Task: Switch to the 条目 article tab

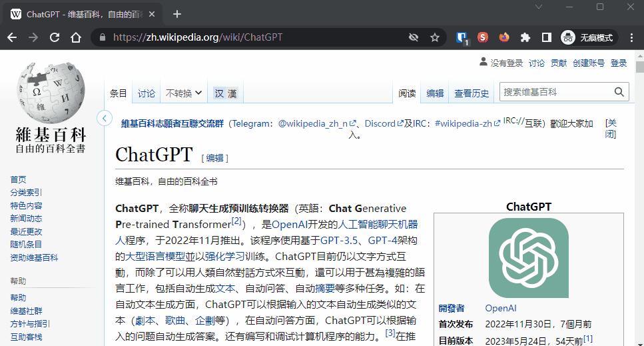Action: [119, 94]
